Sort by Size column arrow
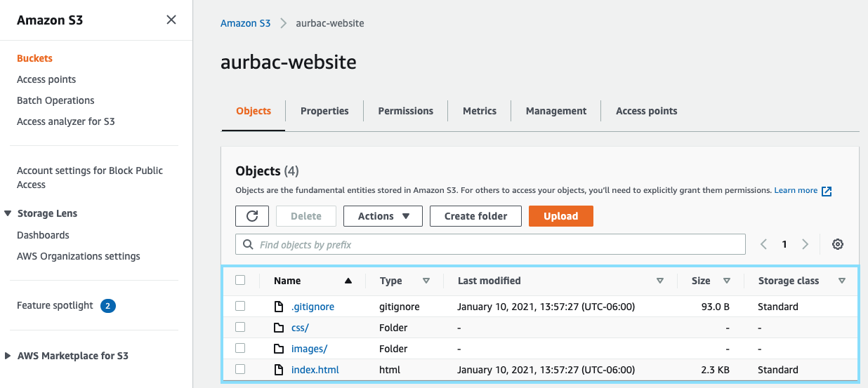The width and height of the screenshot is (868, 388). pos(726,281)
